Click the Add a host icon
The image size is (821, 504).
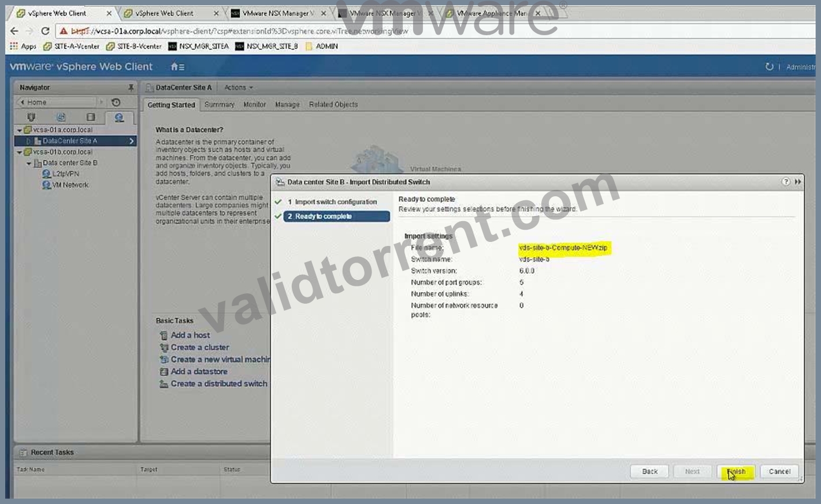coord(164,335)
